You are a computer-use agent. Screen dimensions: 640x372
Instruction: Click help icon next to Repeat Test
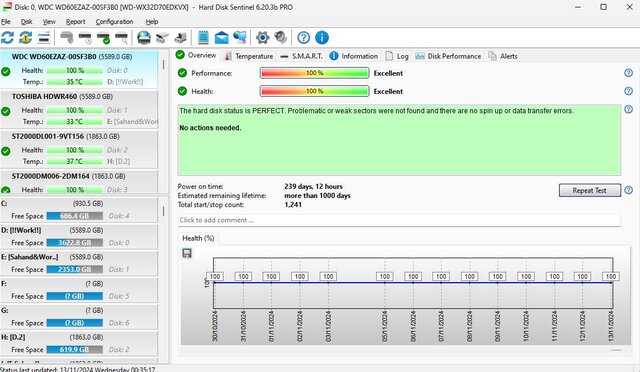629,190
